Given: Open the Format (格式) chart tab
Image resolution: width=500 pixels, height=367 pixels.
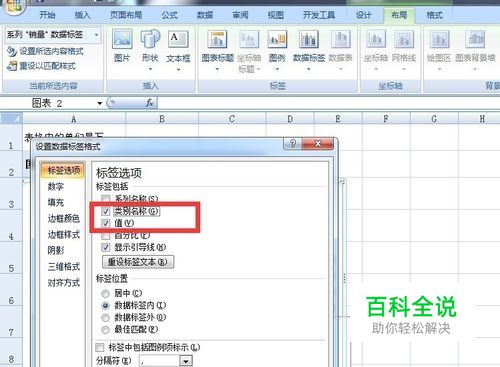Looking at the screenshot, I should [x=434, y=15].
